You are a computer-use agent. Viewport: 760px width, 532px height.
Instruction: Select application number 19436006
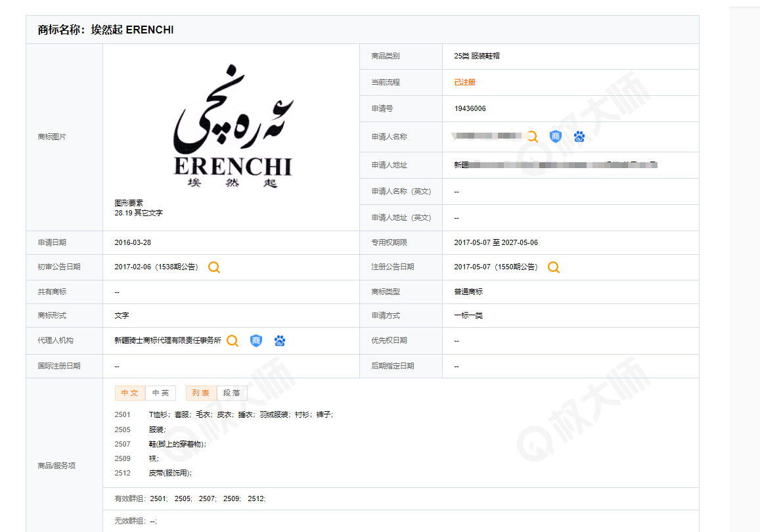tap(470, 108)
